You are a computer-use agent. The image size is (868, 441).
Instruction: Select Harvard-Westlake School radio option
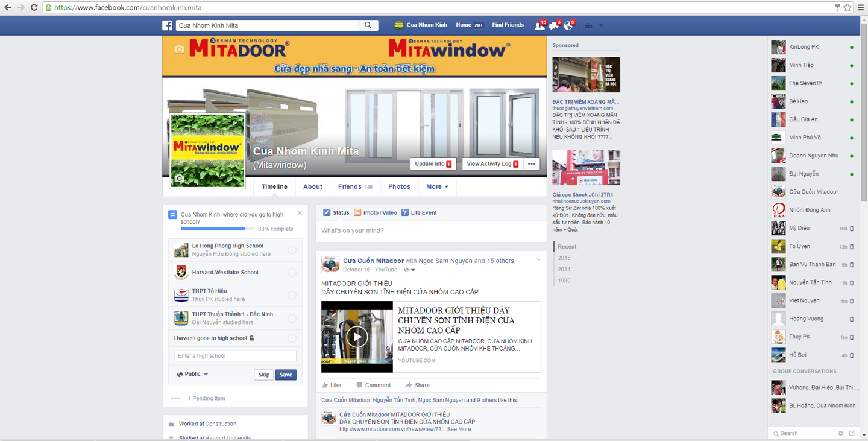[292, 273]
